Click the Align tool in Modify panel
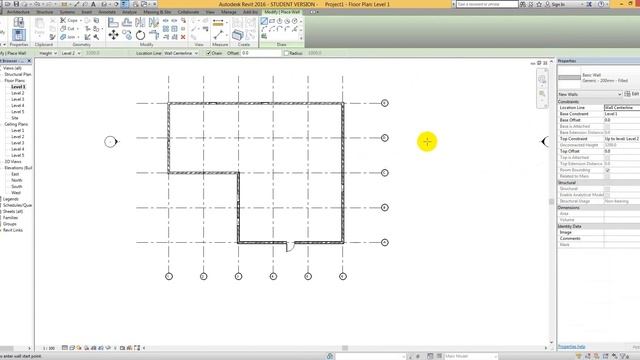Viewport: 640px width, 360px height. click(113, 22)
